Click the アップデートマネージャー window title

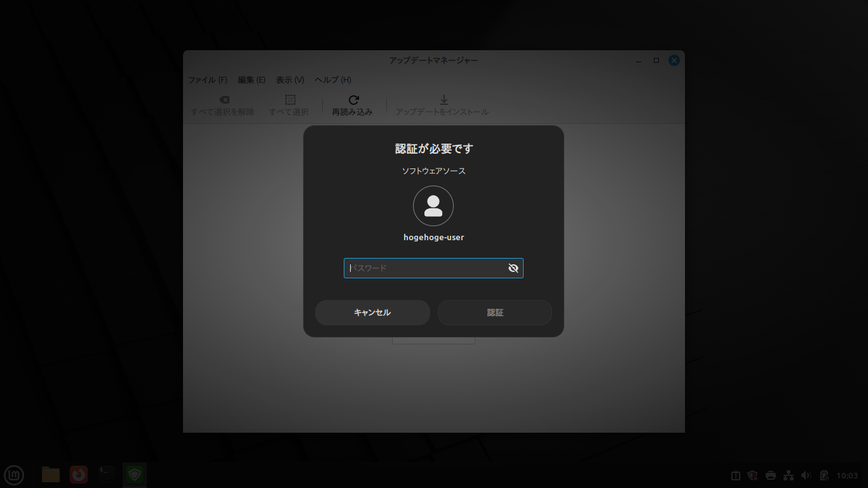[434, 60]
